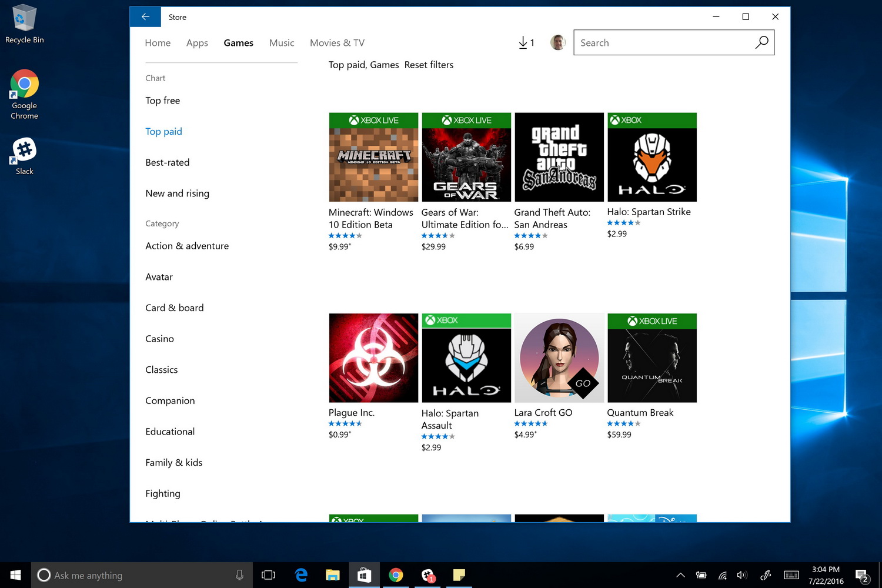Select the Best-rated chart
Image resolution: width=882 pixels, height=588 pixels.
pyautogui.click(x=168, y=162)
